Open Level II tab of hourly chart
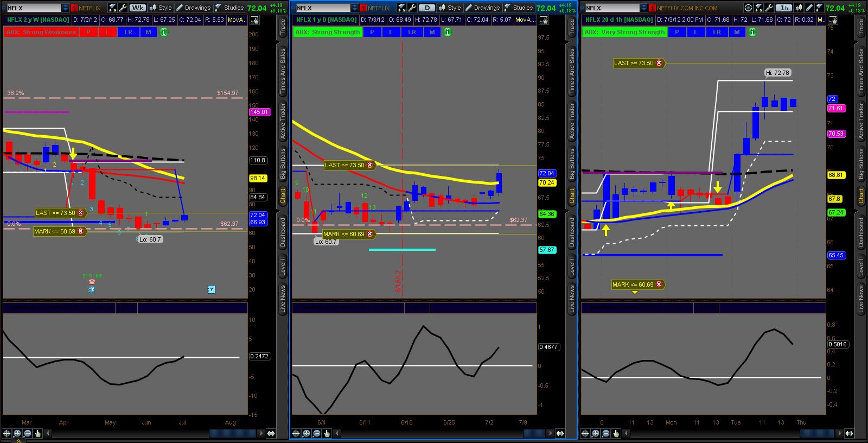 pos(860,266)
